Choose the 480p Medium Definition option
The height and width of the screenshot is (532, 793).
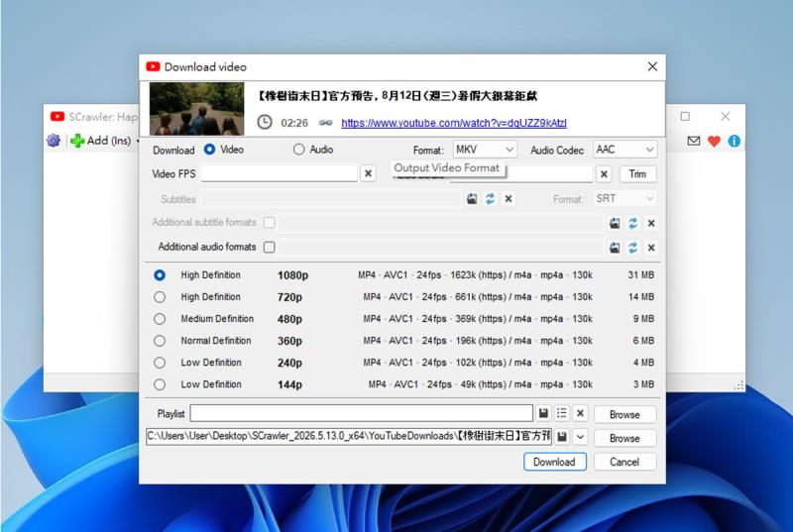click(160, 319)
